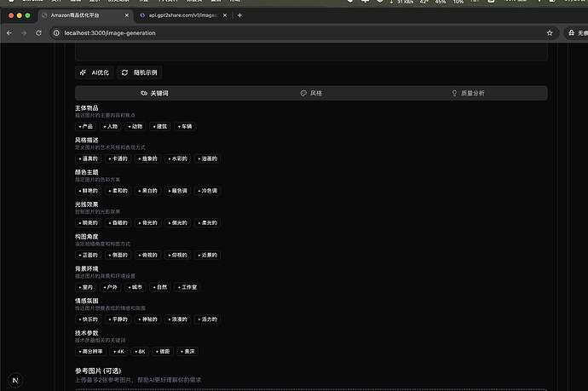This screenshot has height=391, width=588.
Task: Add the 活力的 mood chip
Action: coord(207,319)
